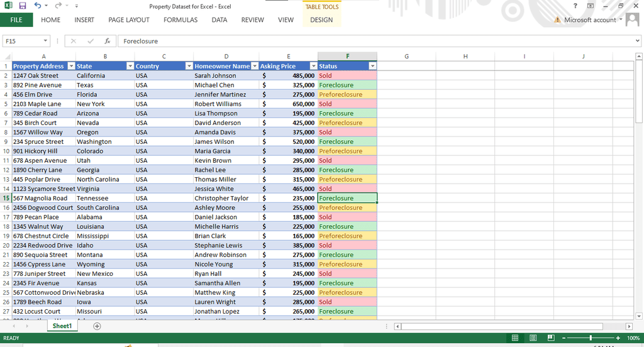Viewport: 644px width, 347px height.
Task: Open the Status column filter dropdown
Action: tap(372, 66)
